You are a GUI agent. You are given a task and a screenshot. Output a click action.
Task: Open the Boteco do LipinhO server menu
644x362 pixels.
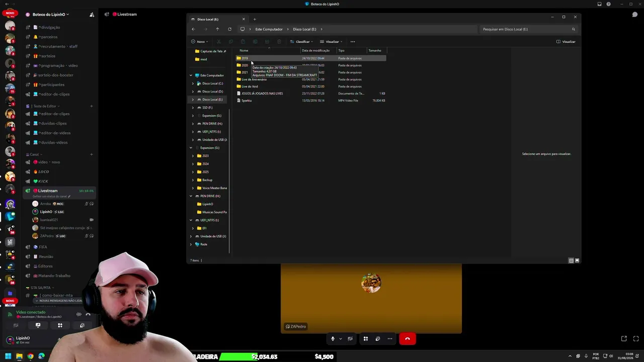(51, 15)
